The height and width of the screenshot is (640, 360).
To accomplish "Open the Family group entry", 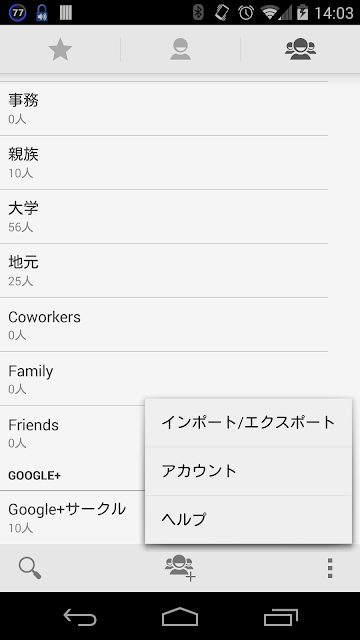I will pos(164,378).
